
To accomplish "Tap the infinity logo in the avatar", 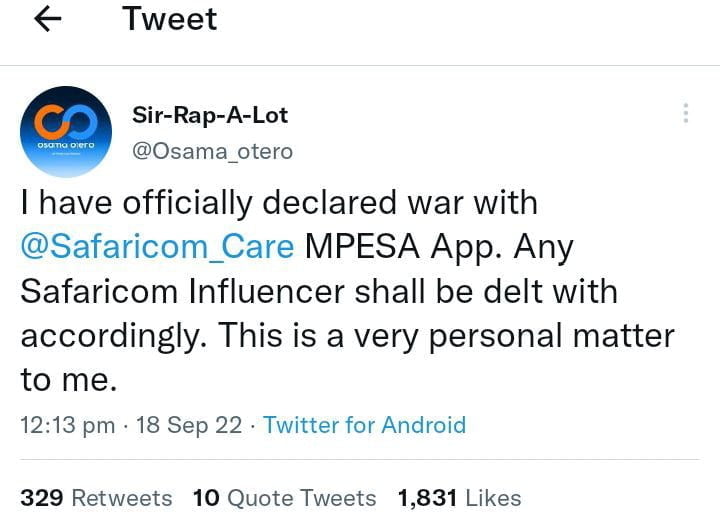I will (66, 120).
